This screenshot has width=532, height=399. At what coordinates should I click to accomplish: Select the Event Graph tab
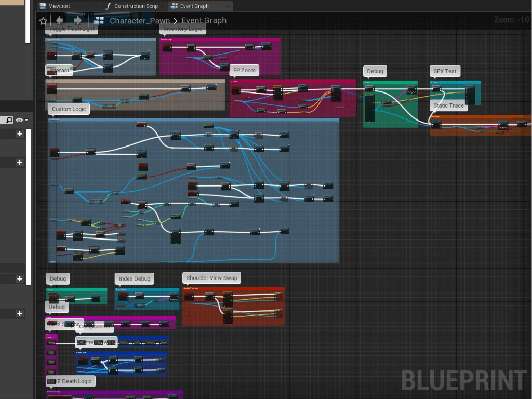click(x=194, y=6)
